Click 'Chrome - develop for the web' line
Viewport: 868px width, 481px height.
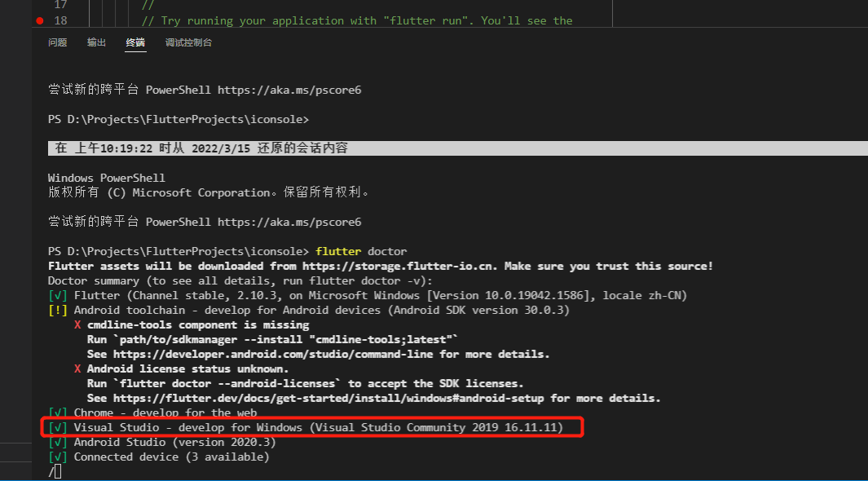click(x=152, y=413)
